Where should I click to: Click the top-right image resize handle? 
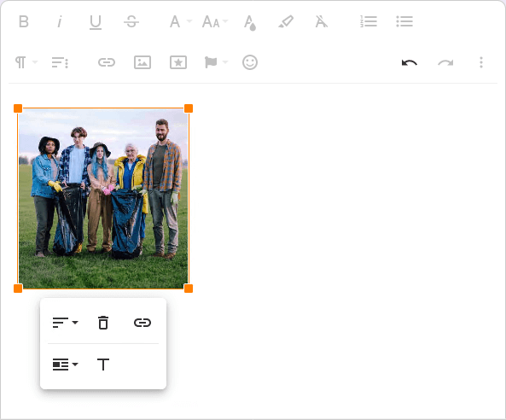point(189,108)
